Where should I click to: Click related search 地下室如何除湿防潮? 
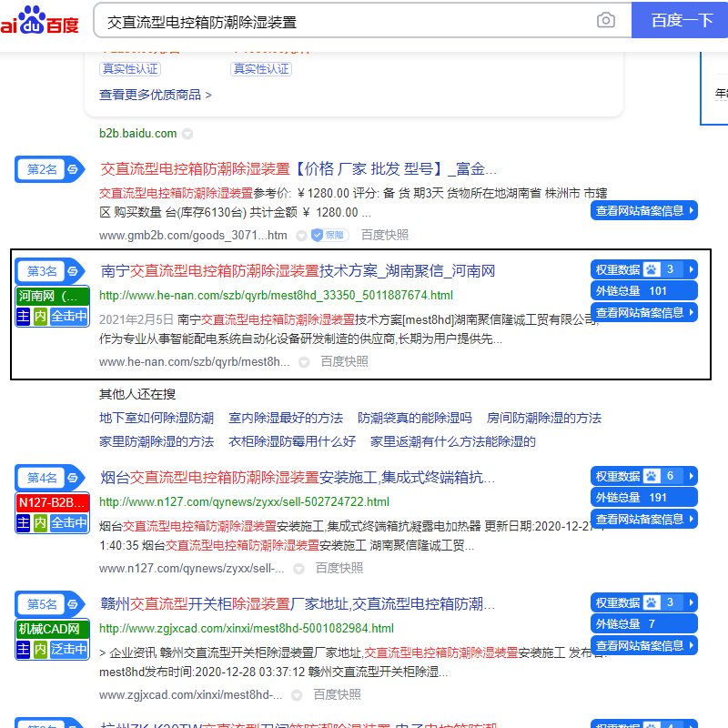[x=156, y=418]
